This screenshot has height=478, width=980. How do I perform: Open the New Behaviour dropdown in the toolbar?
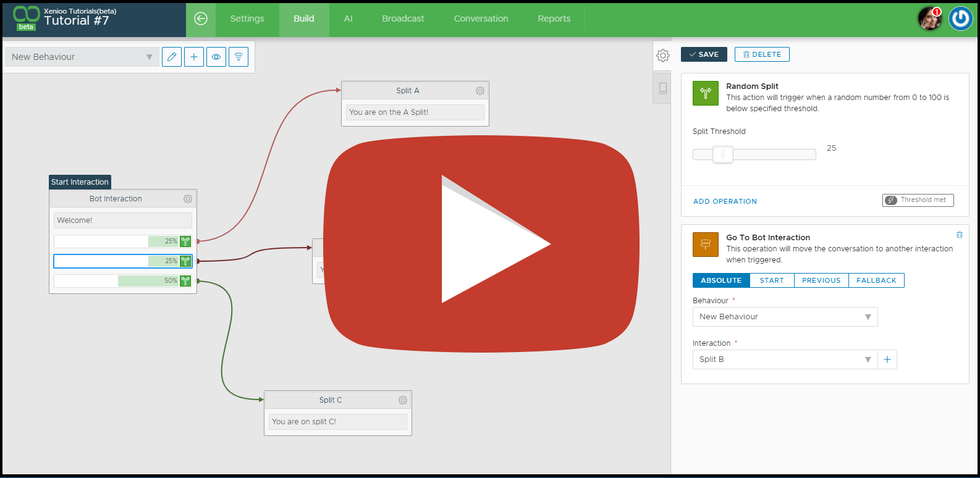82,57
